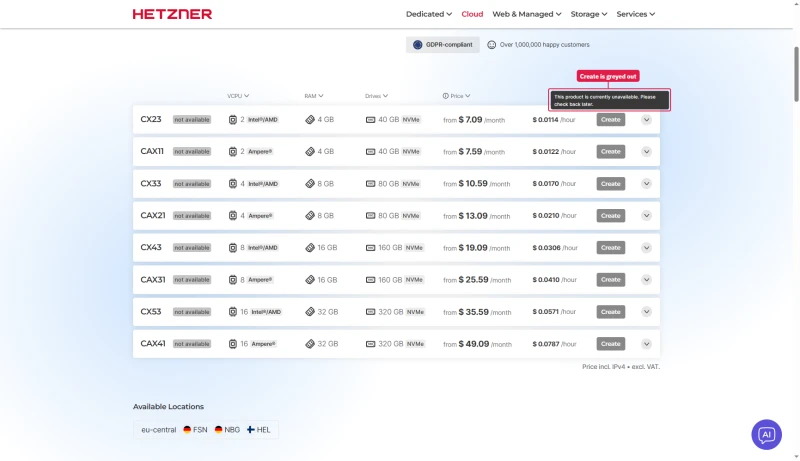Click the drive icon in CX23 row
The height and width of the screenshot is (461, 800).
click(x=370, y=120)
